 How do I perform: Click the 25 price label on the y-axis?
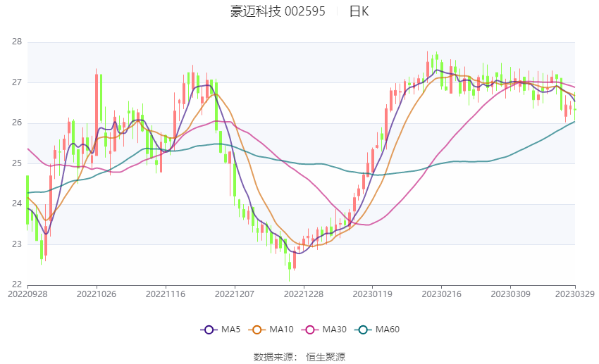click(x=17, y=163)
